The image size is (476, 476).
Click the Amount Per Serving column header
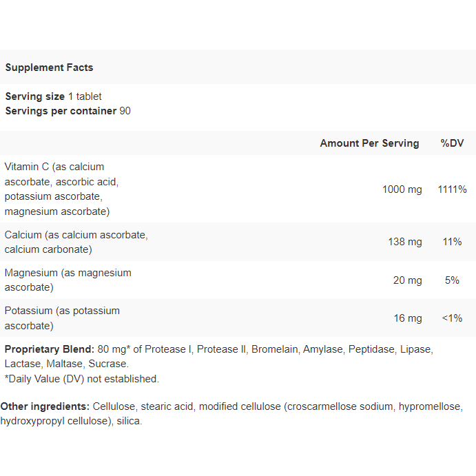point(369,143)
